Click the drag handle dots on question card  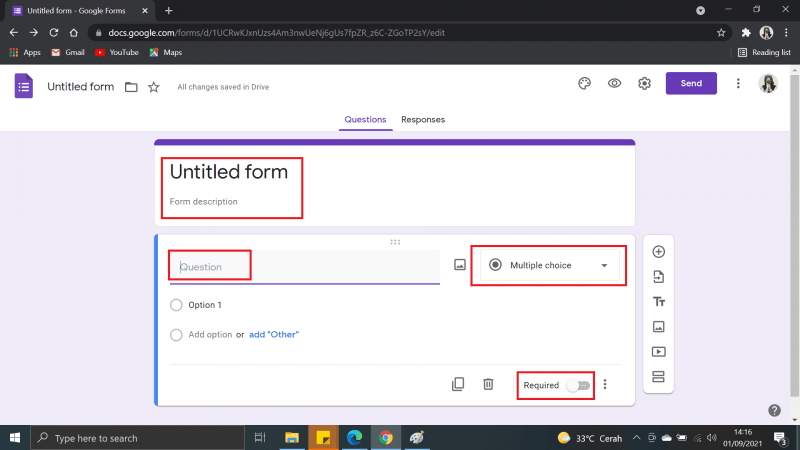point(395,242)
